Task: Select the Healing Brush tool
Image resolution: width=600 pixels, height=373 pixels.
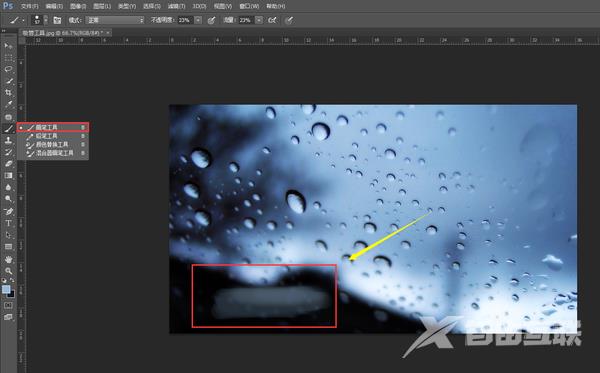Action: coord(8,117)
